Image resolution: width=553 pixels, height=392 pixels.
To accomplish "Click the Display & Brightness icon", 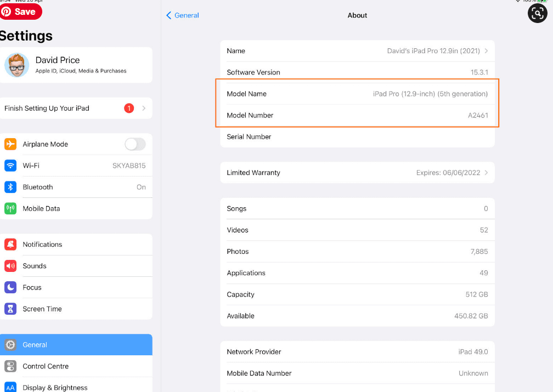I will click(10, 387).
